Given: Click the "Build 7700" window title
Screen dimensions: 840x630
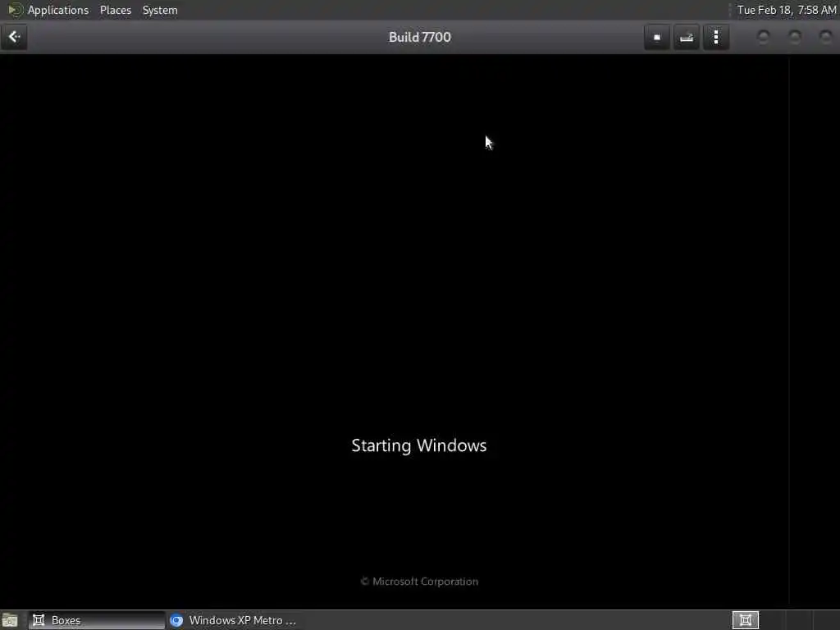Looking at the screenshot, I should point(420,37).
